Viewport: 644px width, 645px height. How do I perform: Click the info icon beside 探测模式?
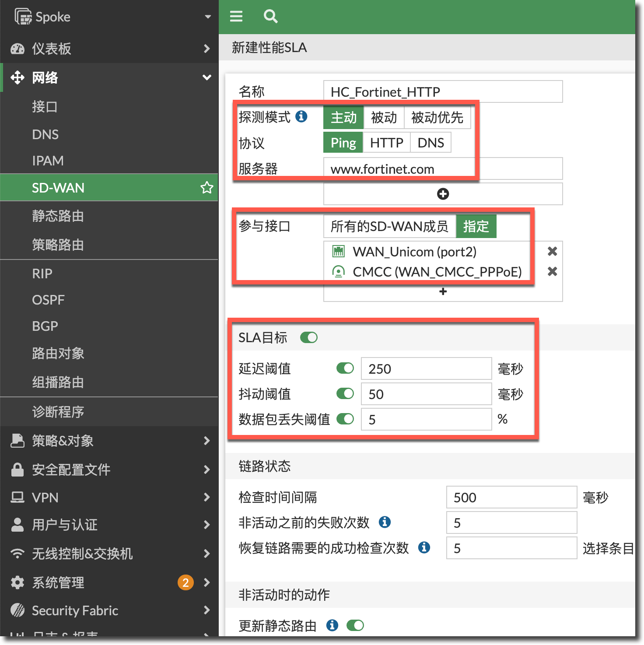301,116
